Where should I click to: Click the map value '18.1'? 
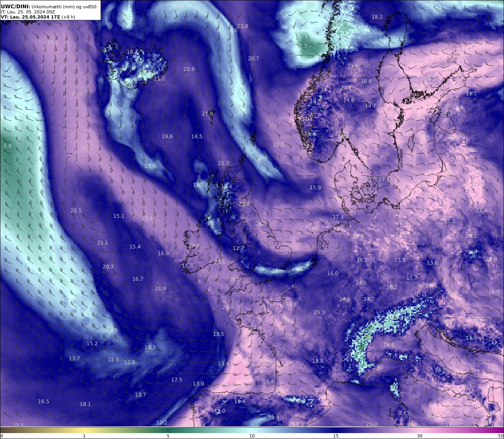click(x=85, y=404)
